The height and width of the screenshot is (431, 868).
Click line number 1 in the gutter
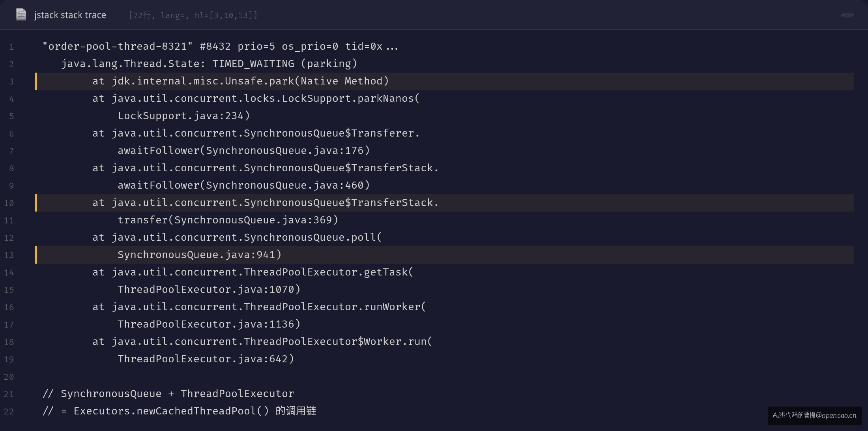(x=11, y=47)
